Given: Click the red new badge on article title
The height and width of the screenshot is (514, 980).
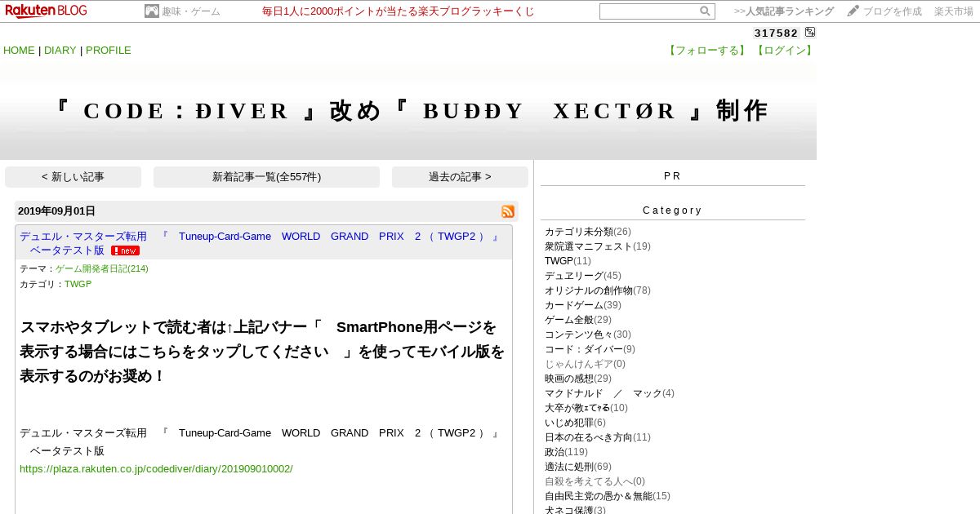Looking at the screenshot, I should tap(125, 250).
